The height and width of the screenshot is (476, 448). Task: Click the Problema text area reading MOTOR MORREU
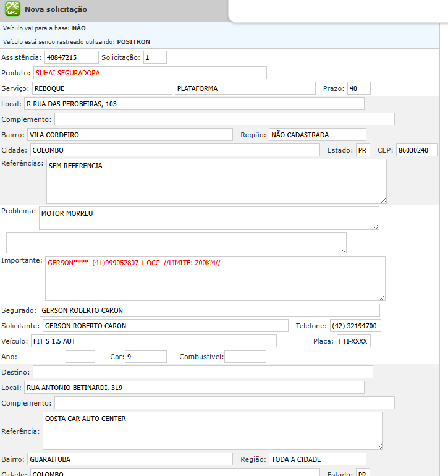[209, 218]
